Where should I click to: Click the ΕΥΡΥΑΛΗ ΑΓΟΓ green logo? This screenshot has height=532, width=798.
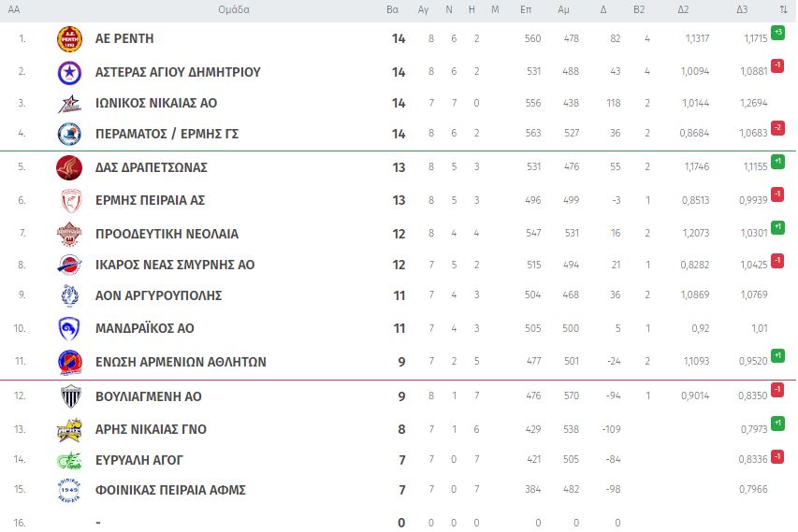coord(70,460)
